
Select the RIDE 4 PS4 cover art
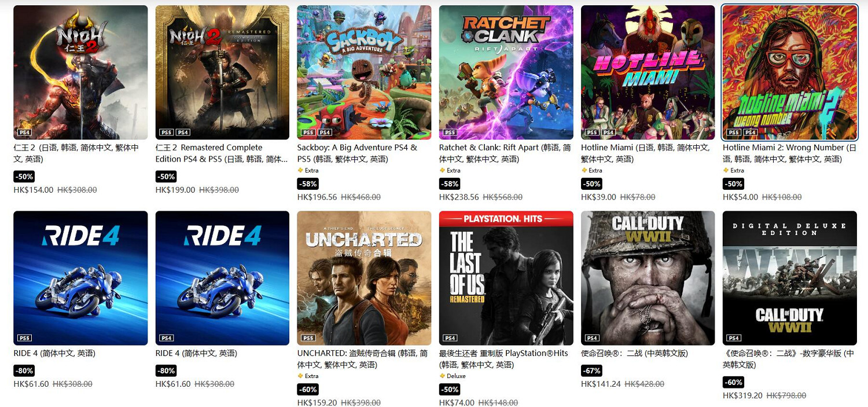pos(222,278)
